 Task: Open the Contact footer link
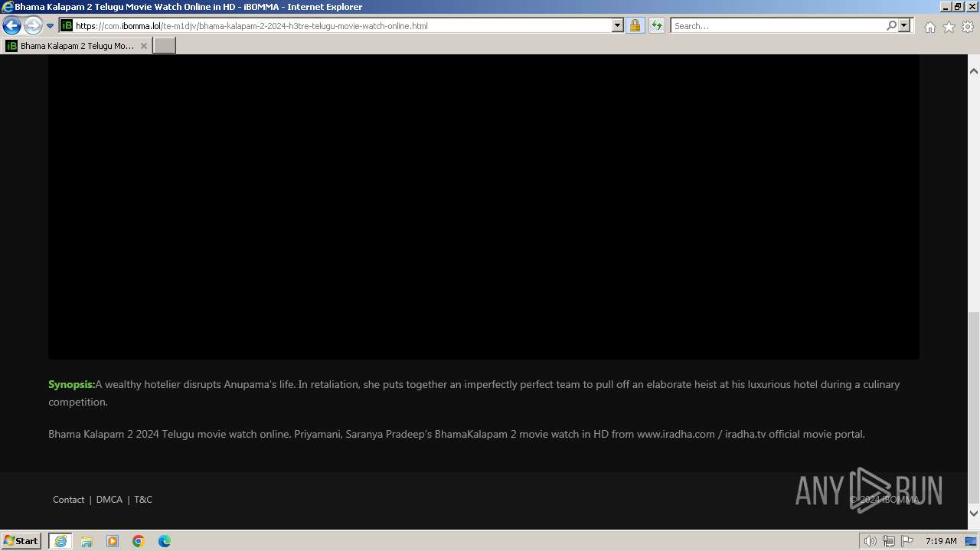point(68,499)
